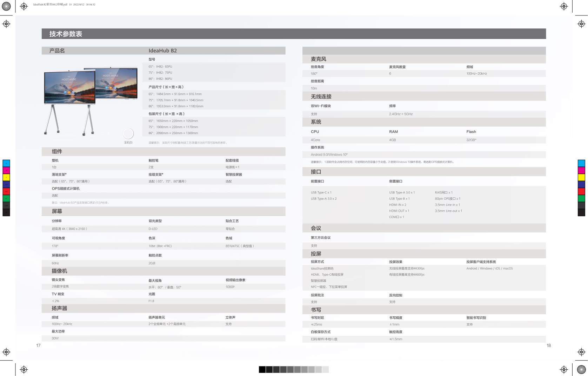This screenshot has height=376, width=588.
Task: Click the 4Core CPU value
Action: coord(315,140)
